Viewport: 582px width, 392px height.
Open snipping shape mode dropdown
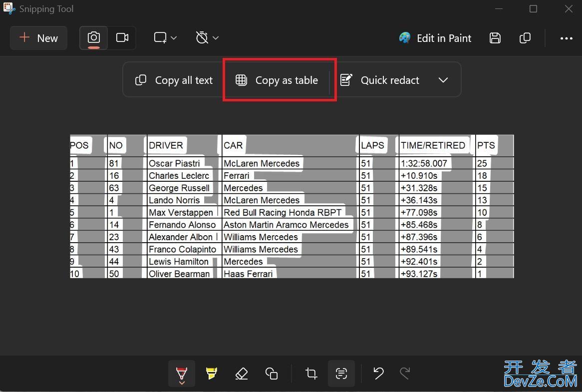click(165, 38)
